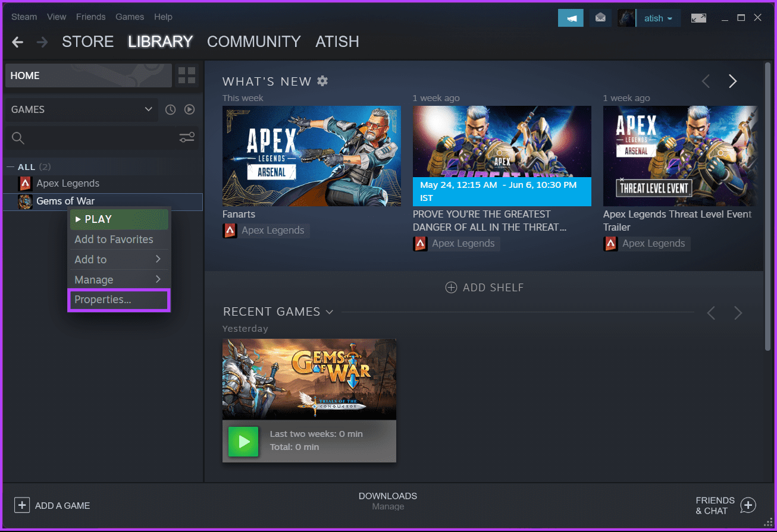Click the recent activity clock icon

point(171,109)
